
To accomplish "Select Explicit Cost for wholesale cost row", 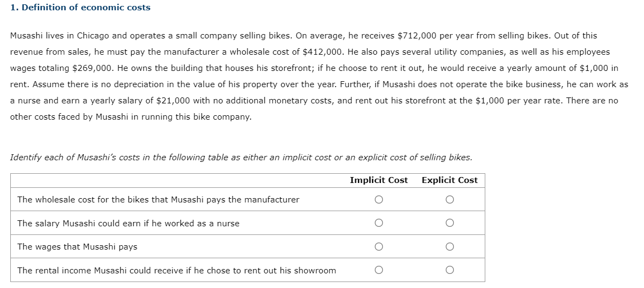I will point(450,200).
